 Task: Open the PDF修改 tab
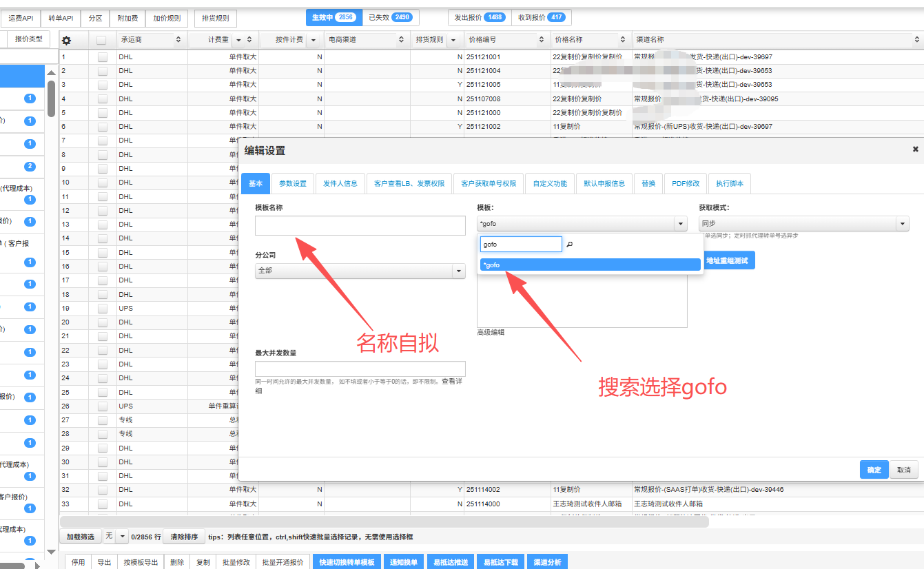(x=686, y=183)
